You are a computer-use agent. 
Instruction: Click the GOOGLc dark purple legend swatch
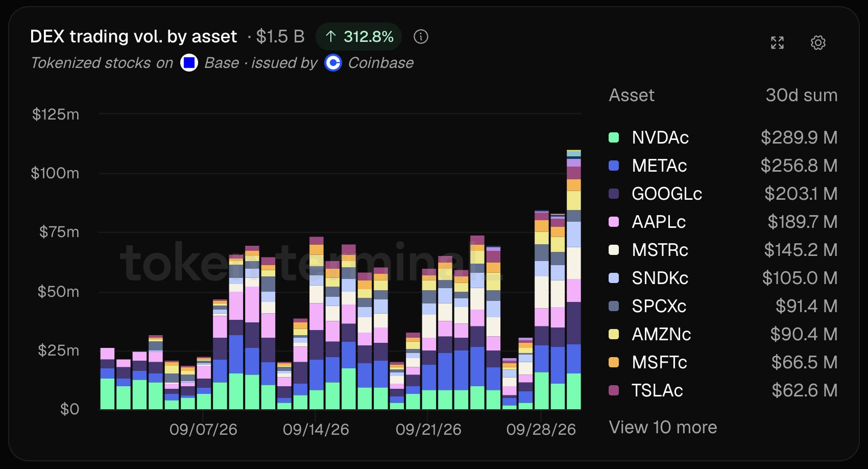(614, 194)
